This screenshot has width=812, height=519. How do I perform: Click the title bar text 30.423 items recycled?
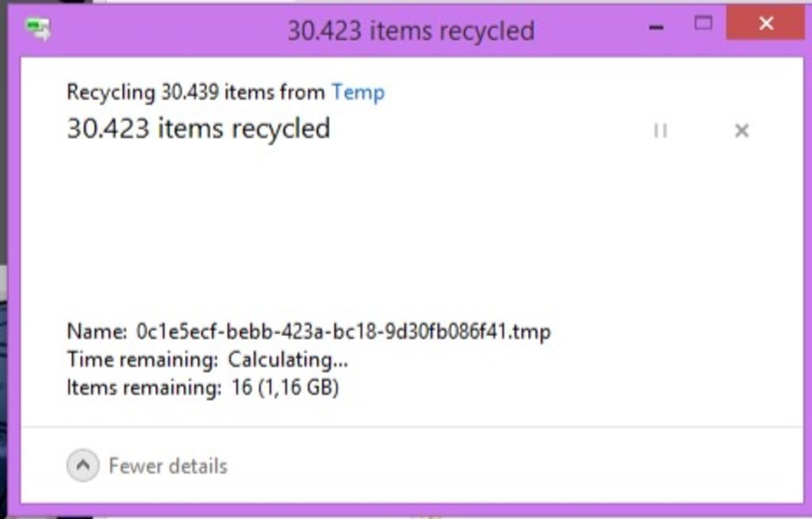pos(412,31)
